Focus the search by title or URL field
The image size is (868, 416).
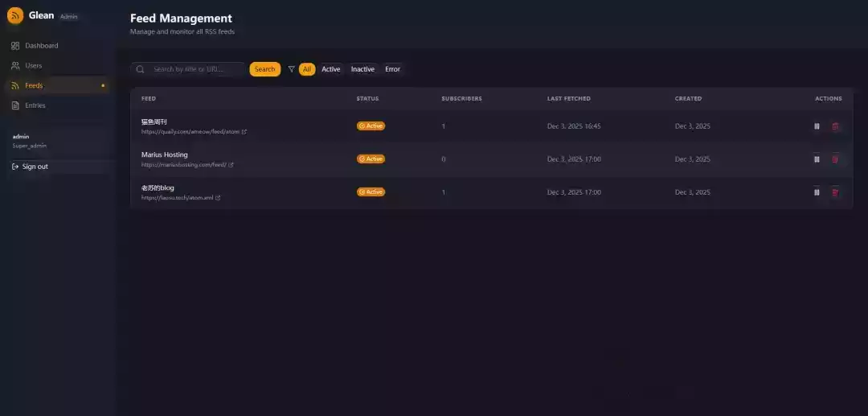pos(197,69)
